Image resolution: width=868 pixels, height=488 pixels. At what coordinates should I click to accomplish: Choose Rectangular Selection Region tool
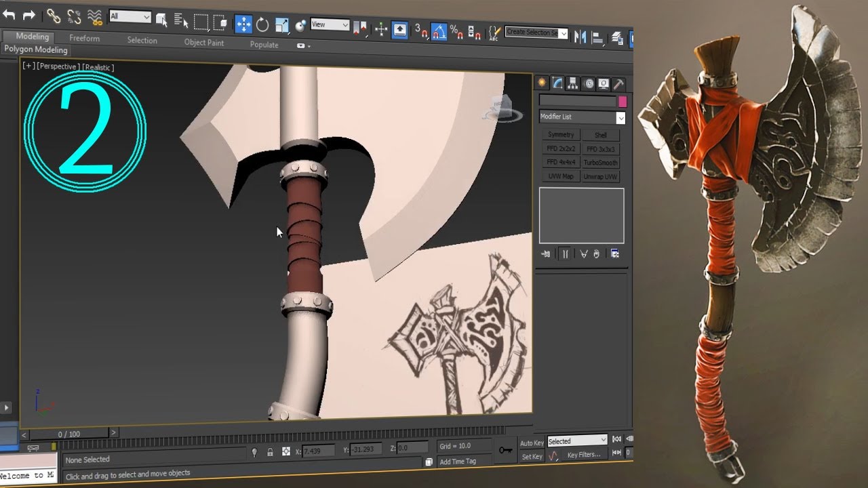[201, 22]
